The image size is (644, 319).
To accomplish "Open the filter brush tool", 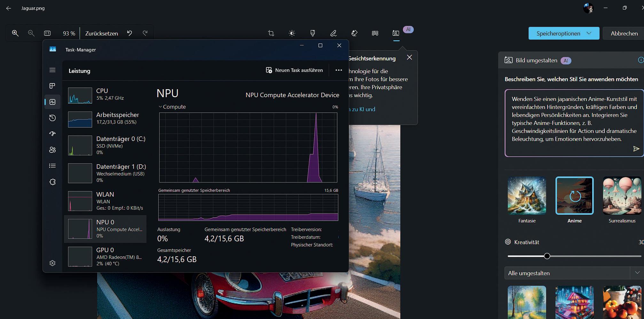I will coord(313,33).
